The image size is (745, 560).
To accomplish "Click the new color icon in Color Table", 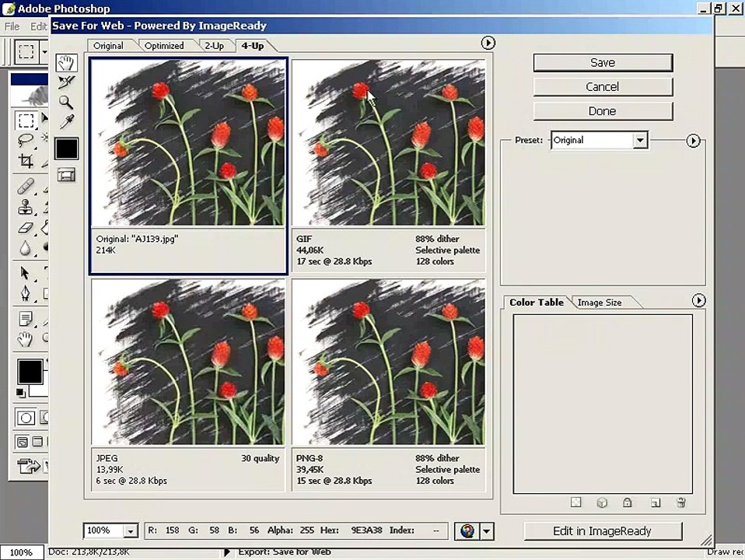I will (656, 502).
